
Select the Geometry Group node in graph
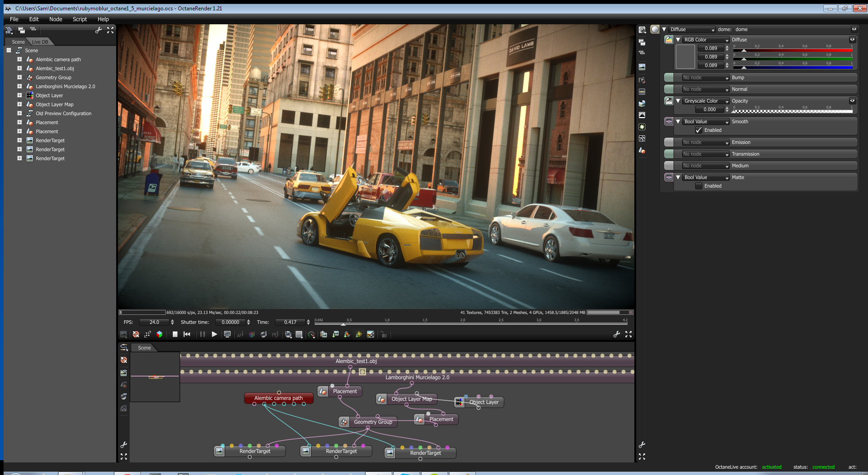372,422
